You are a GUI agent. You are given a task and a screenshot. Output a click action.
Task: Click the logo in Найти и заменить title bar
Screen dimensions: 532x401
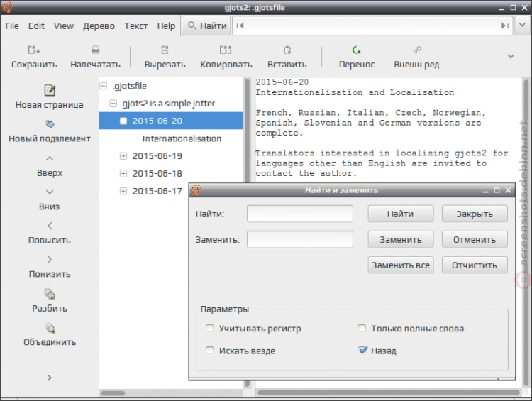(x=196, y=190)
